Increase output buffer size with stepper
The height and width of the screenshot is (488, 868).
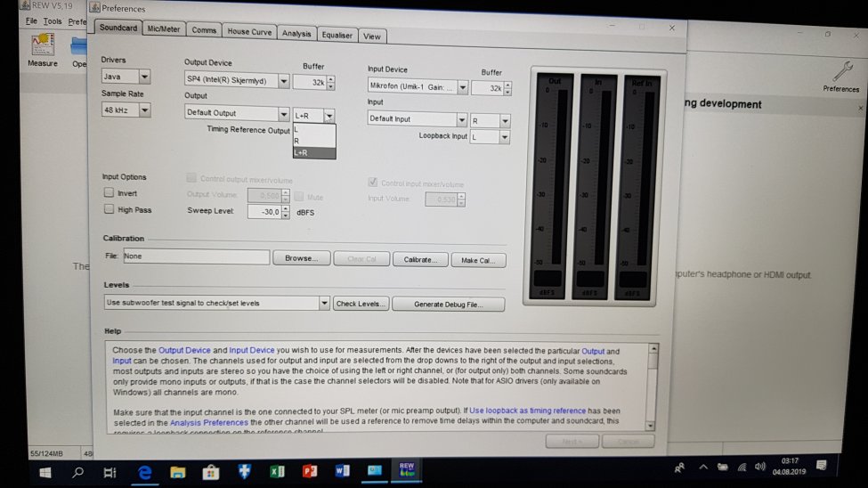point(331,79)
